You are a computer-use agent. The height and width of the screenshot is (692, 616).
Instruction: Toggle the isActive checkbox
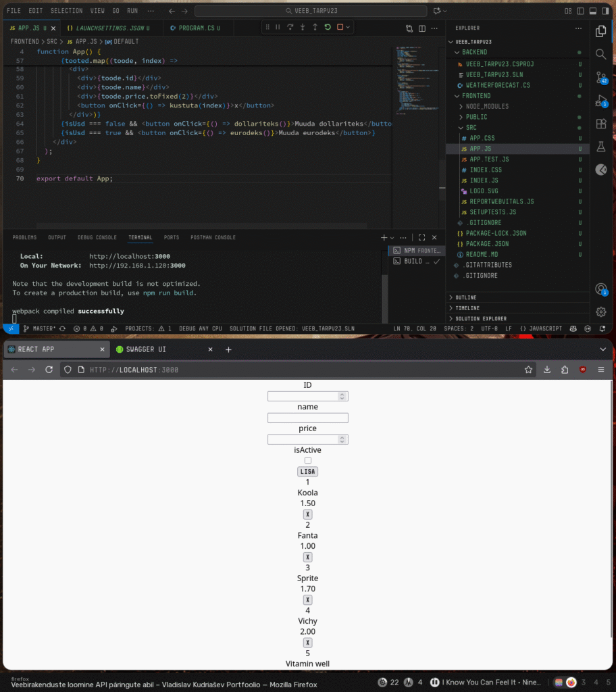(x=308, y=460)
